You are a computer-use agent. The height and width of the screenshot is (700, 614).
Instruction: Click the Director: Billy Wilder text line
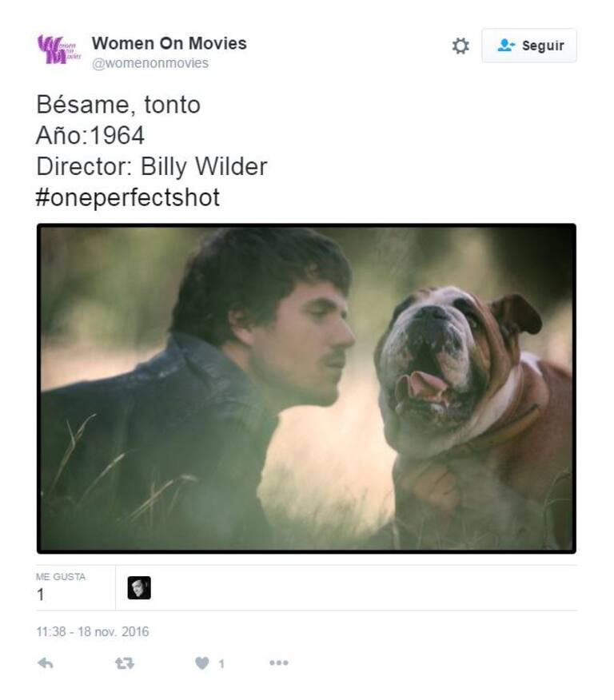pyautogui.click(x=152, y=166)
